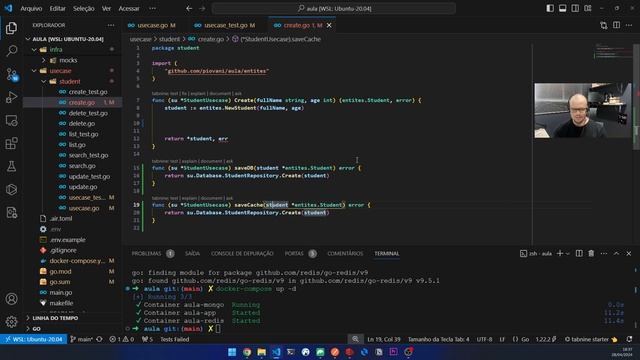Create a new terminal with plus icon
The image size is (640, 360).
point(560,253)
